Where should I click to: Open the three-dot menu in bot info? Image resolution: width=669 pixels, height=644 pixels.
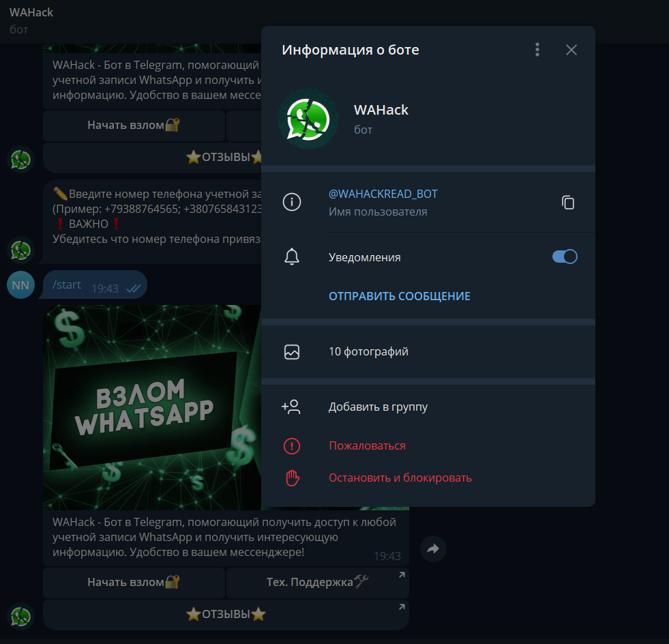tap(537, 50)
